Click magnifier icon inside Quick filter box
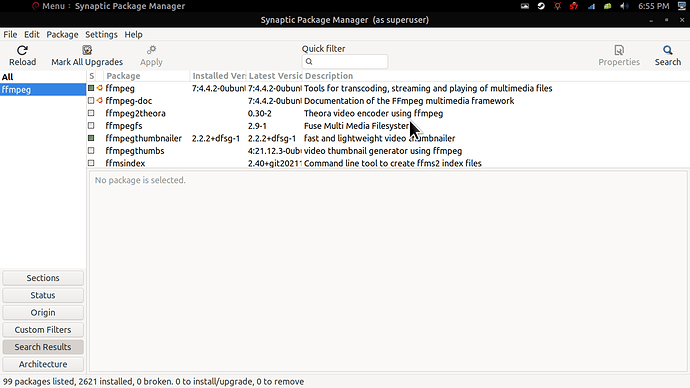Viewport: 690px width, 388px height. tap(309, 62)
